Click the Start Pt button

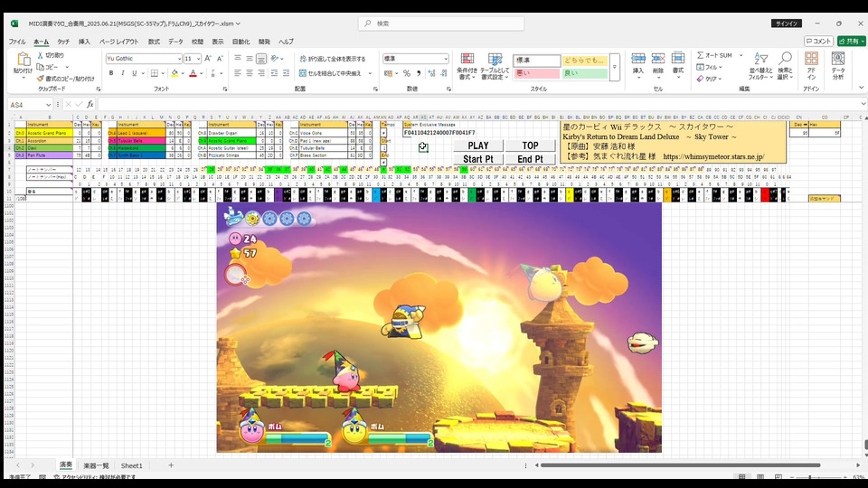(478, 159)
